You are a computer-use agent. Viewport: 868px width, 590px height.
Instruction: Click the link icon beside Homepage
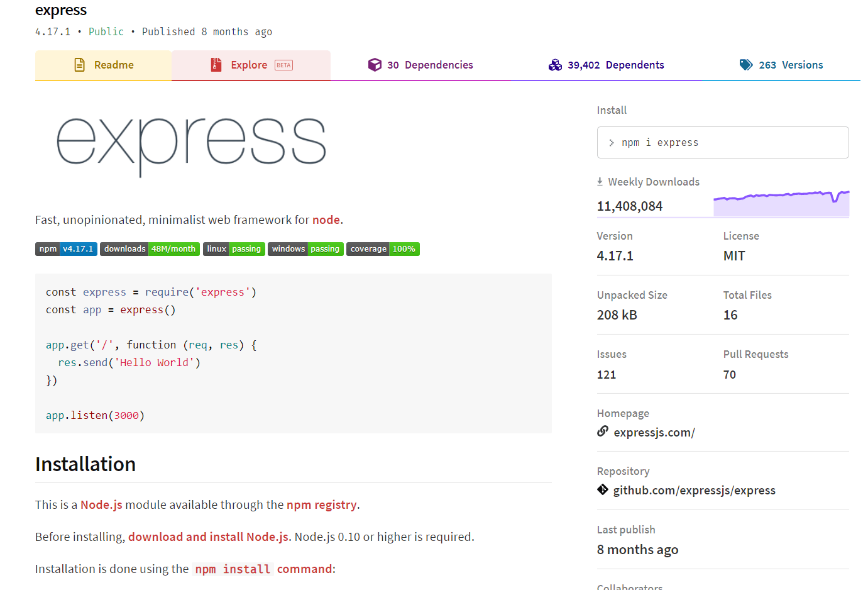click(x=602, y=431)
